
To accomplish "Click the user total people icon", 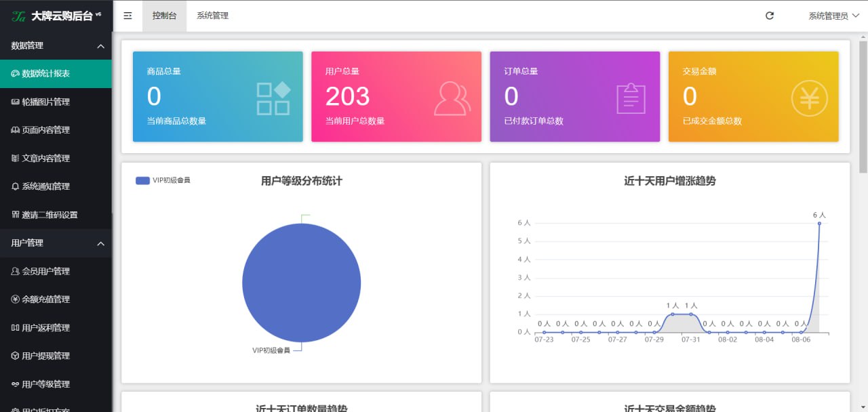I will click(452, 98).
